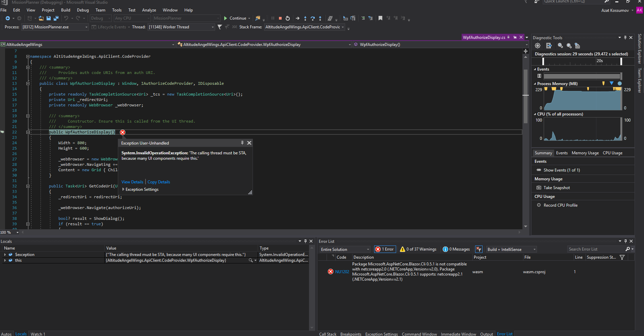Collapse the Process Memory (MB) graph section

[535, 84]
